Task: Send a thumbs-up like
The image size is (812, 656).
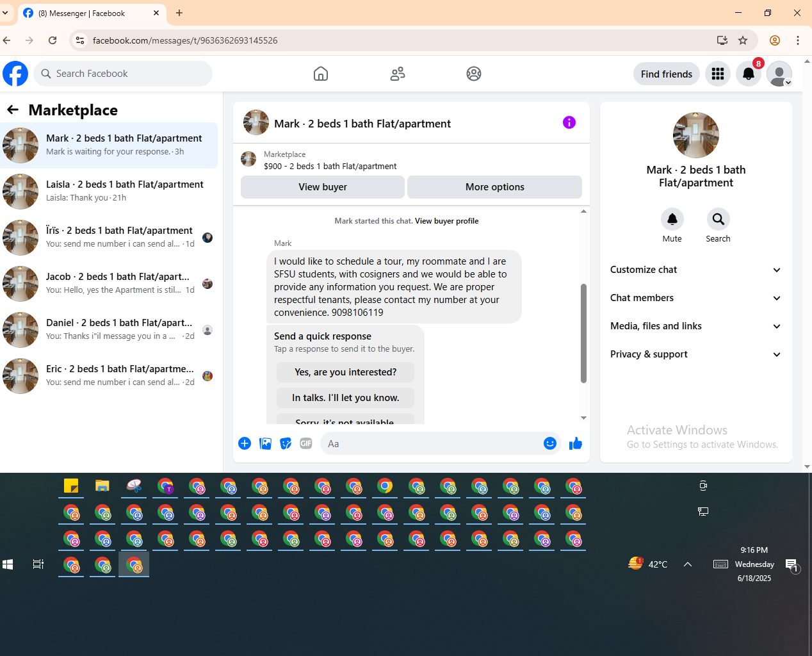Action: 576,443
